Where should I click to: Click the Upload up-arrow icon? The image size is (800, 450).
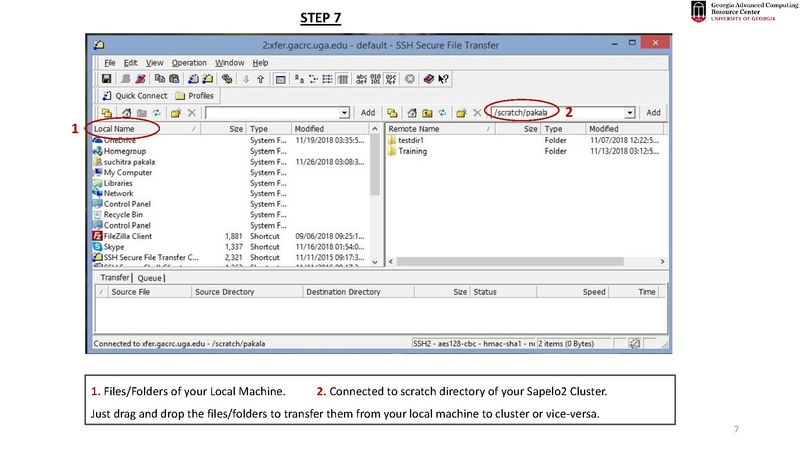point(261,79)
